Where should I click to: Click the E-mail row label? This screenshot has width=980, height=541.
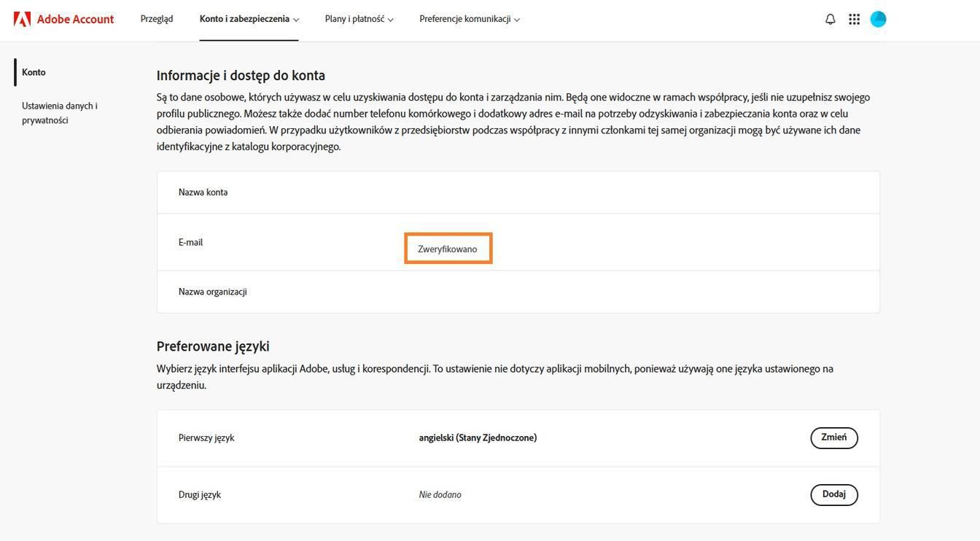190,242
